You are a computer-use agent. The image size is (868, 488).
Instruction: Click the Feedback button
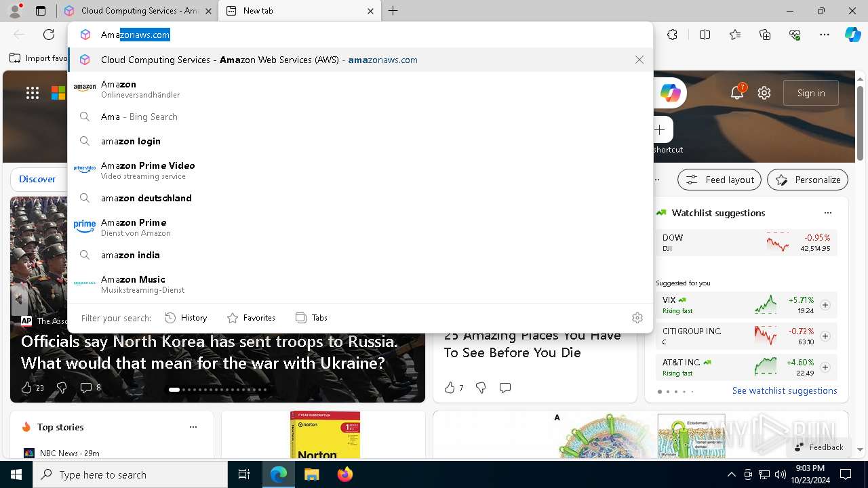point(819,447)
